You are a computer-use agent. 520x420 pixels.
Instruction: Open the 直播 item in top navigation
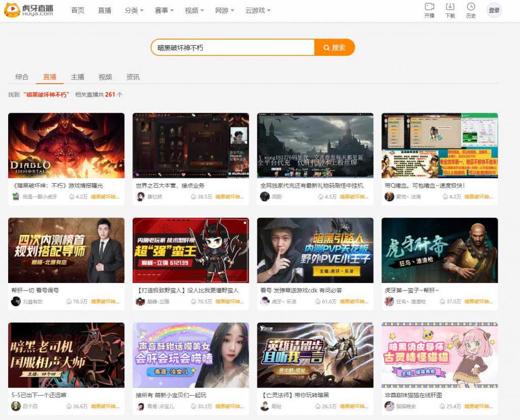point(105,11)
